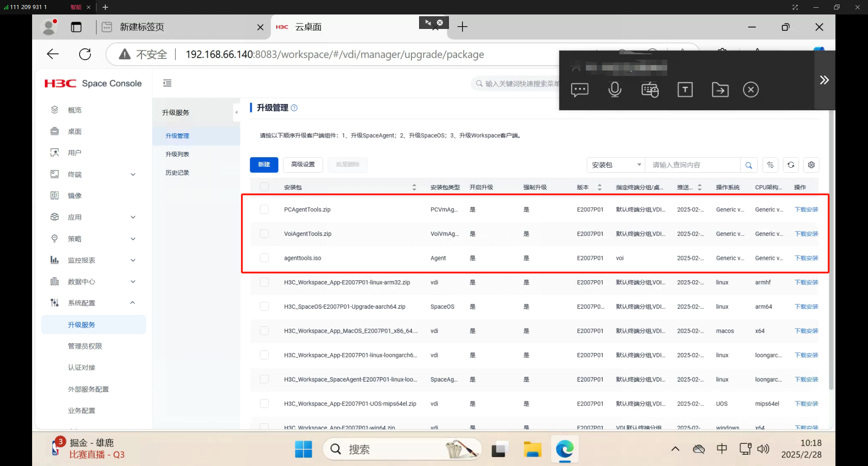868x466 pixels.
Task: Open the browser tab actions menu icon
Action: pos(76,27)
